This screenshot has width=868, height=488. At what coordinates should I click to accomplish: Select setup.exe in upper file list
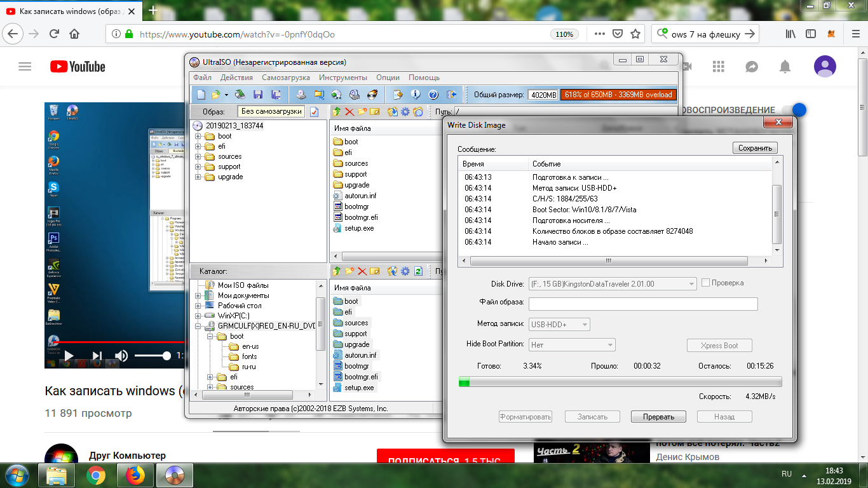[359, 228]
